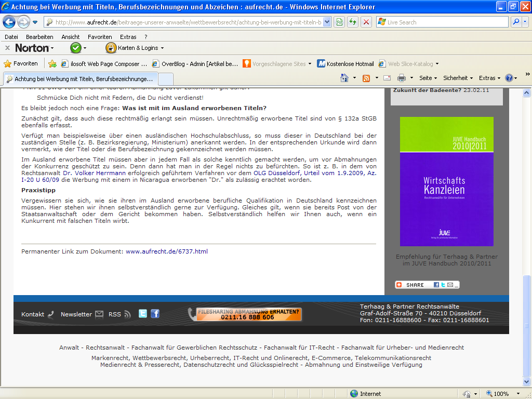Viewport: 532px width, 399px height.
Task: Stop loading with the red X icon
Action: (x=366, y=22)
